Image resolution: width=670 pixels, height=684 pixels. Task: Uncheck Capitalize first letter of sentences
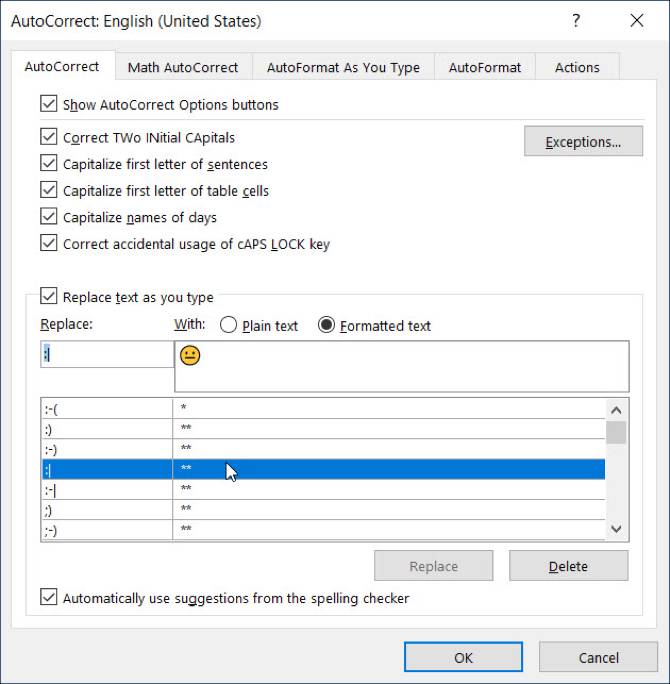pos(48,163)
